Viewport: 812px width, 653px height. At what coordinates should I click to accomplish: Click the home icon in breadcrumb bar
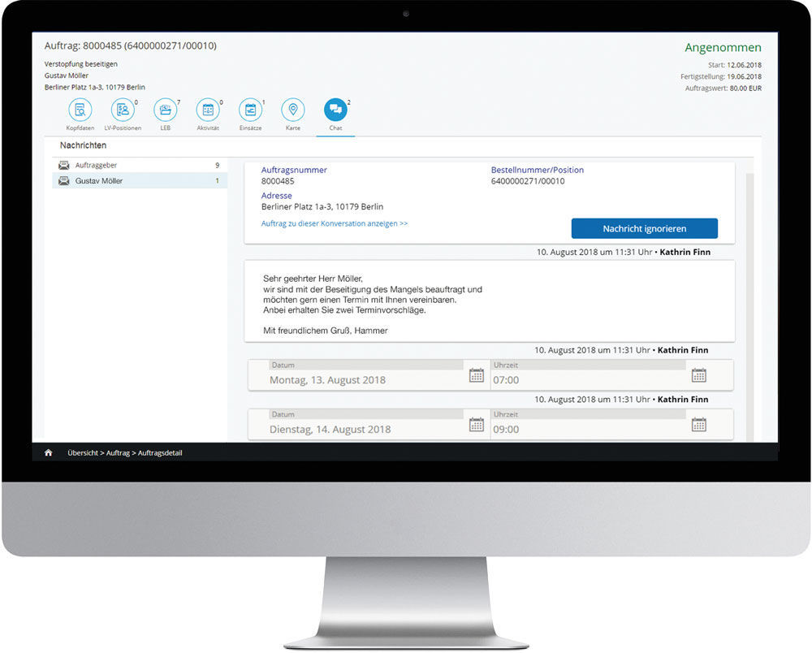(49, 453)
